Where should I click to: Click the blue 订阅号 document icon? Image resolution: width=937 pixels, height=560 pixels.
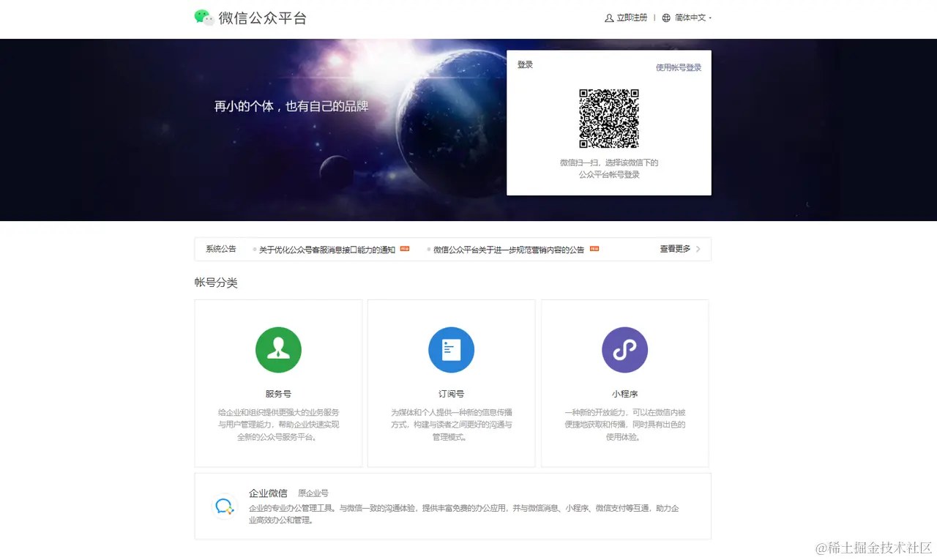click(x=452, y=350)
